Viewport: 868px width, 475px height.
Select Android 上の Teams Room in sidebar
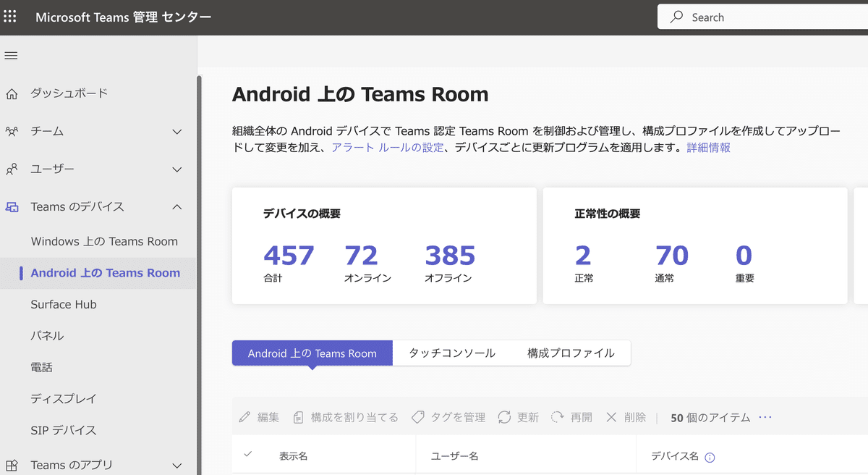[x=106, y=273]
